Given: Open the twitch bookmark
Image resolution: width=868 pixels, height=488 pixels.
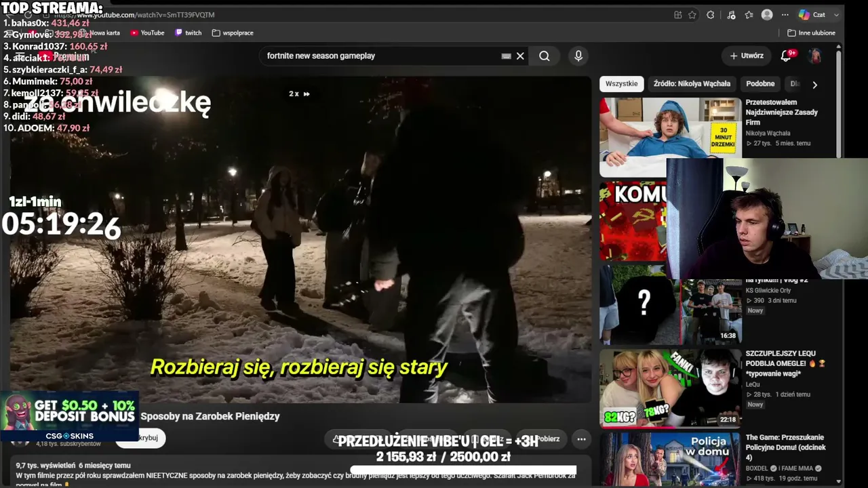Looking at the screenshot, I should tap(189, 33).
